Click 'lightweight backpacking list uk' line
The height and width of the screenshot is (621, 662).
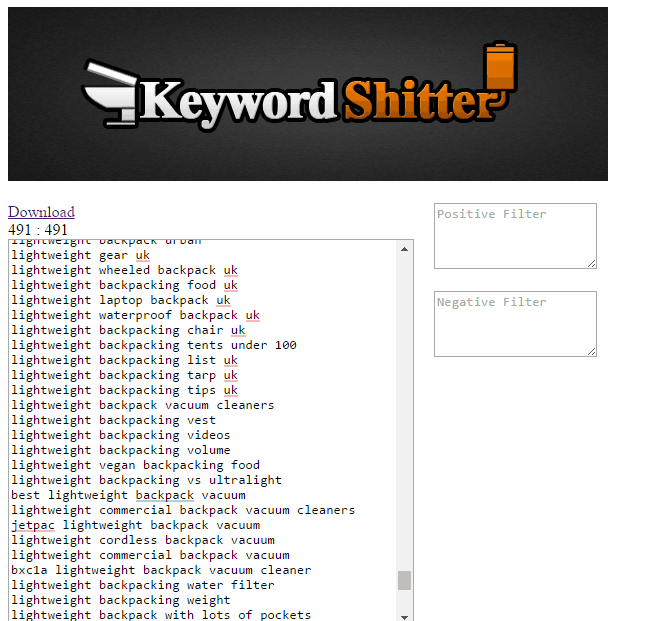click(125, 360)
